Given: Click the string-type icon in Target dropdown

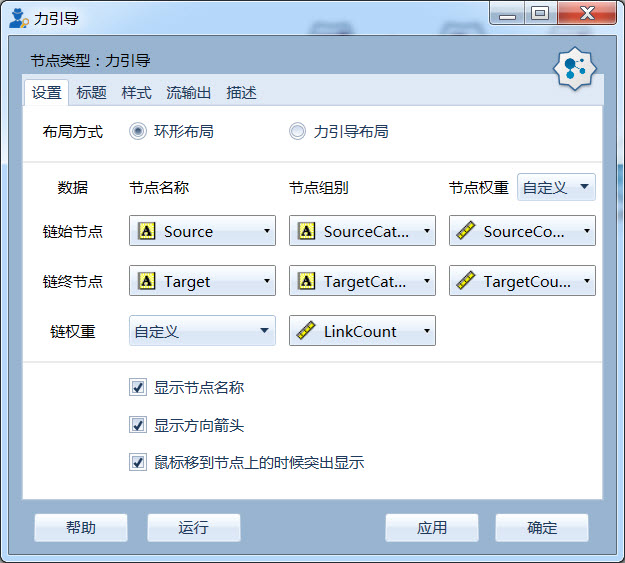Looking at the screenshot, I should (146, 281).
